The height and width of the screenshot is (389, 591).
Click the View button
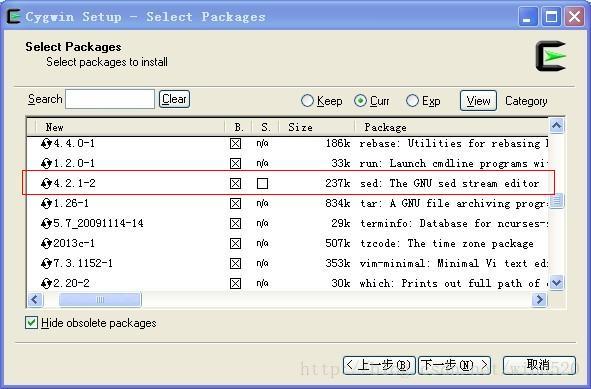pyautogui.click(x=478, y=101)
